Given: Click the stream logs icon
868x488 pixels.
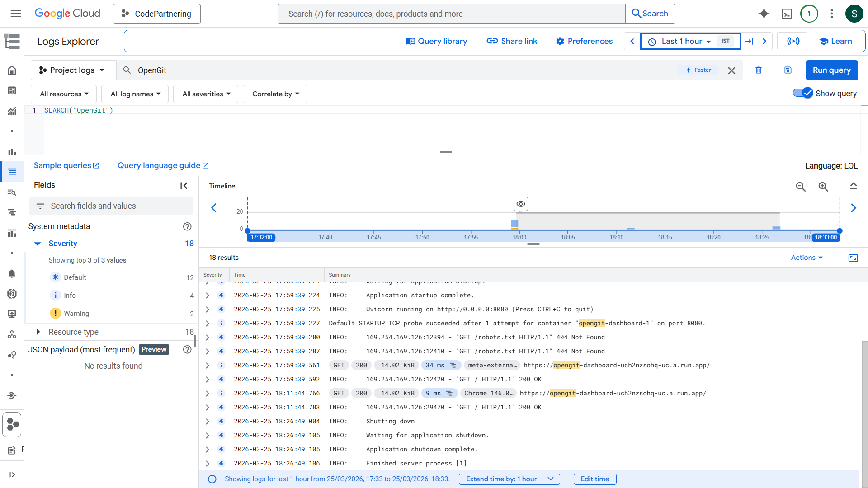Looking at the screenshot, I should [793, 41].
